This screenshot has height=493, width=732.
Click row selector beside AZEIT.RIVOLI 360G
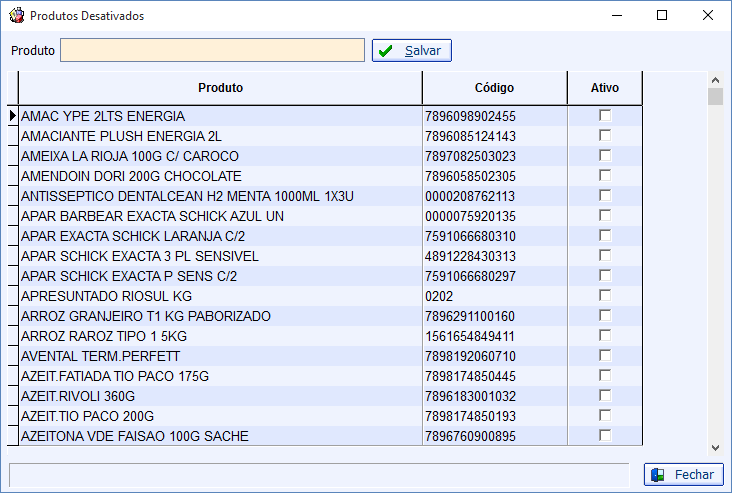(x=13, y=396)
